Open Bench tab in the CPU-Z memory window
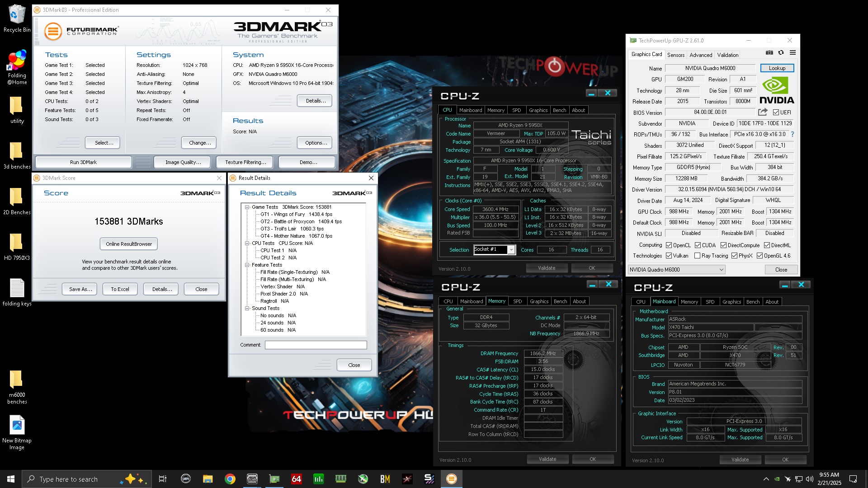The width and height of the screenshot is (868, 488). tap(560, 301)
